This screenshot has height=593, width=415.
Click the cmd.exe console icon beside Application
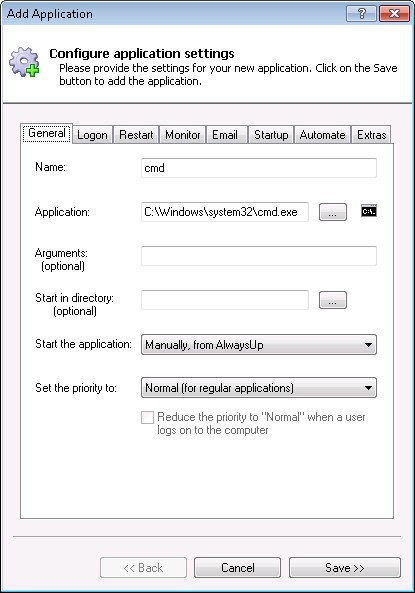[x=368, y=211]
